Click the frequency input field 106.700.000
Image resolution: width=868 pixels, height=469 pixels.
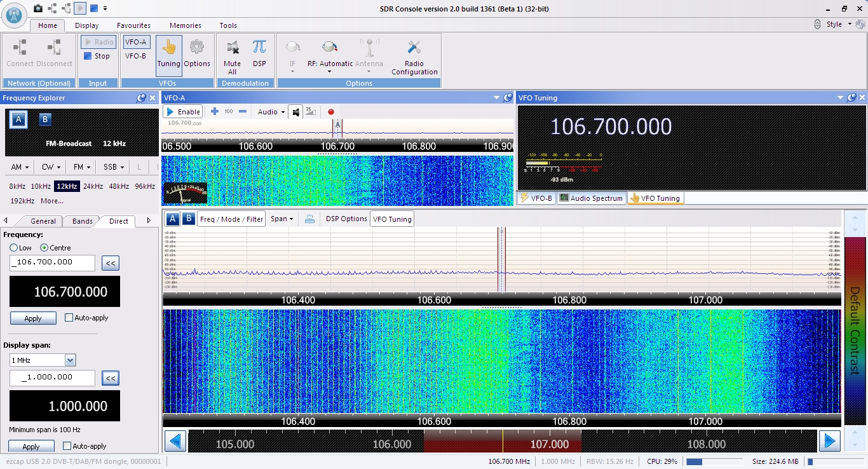[x=53, y=262]
